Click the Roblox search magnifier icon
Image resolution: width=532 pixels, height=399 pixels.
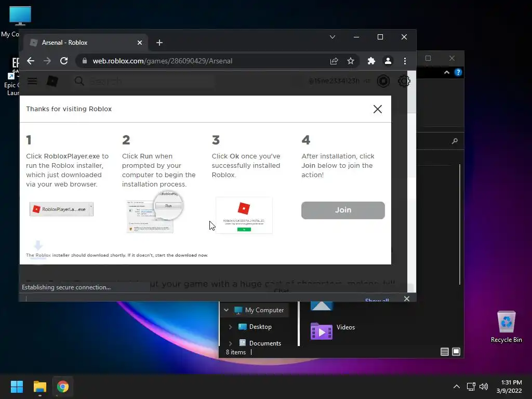(79, 81)
